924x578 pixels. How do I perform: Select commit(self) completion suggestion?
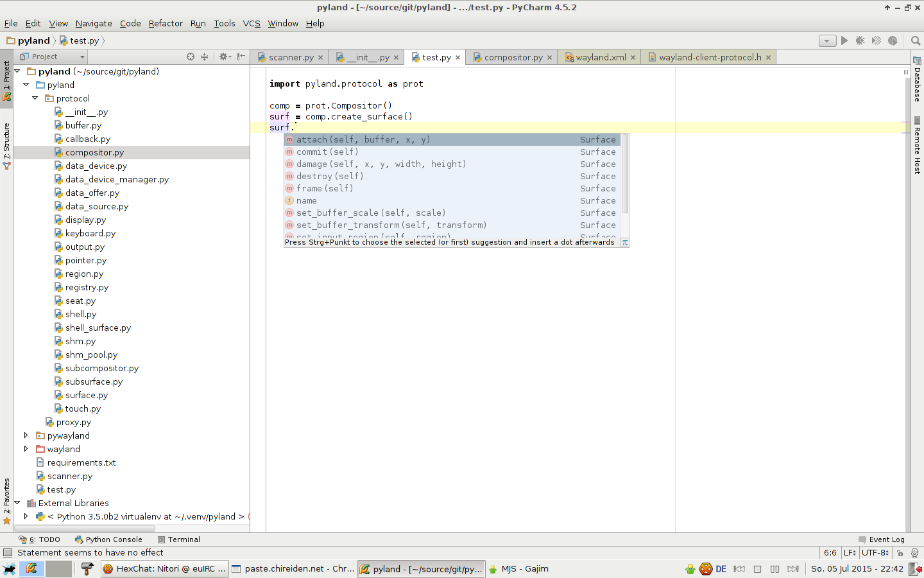[327, 152]
